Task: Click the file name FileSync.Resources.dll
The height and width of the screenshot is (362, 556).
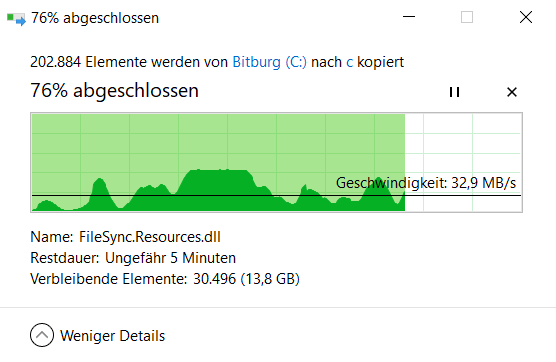Action: pos(150,237)
